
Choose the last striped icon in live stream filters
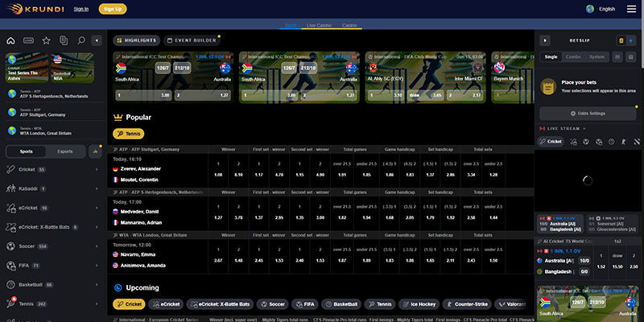click(x=637, y=142)
